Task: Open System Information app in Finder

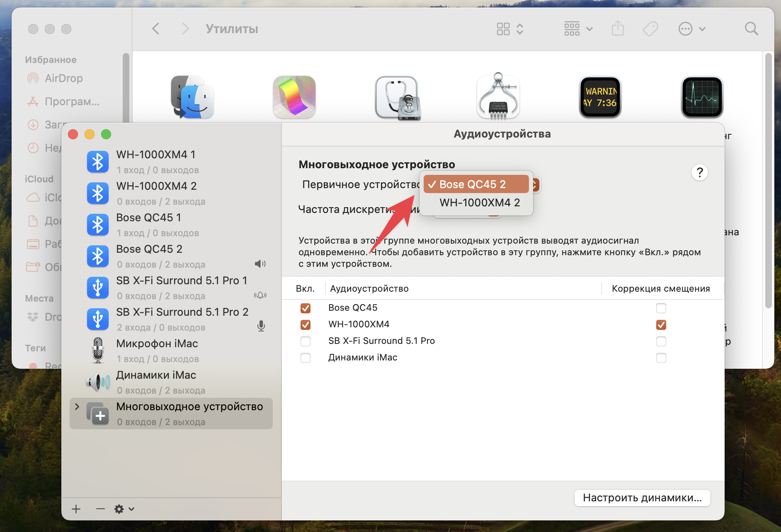Action: (x=498, y=97)
